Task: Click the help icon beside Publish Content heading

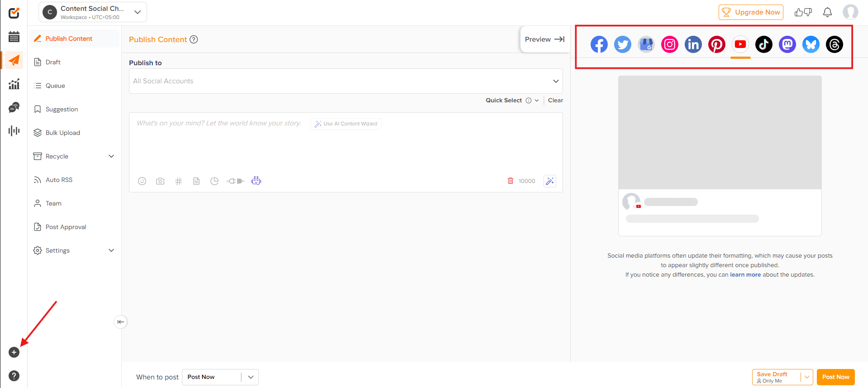Action: [x=194, y=39]
